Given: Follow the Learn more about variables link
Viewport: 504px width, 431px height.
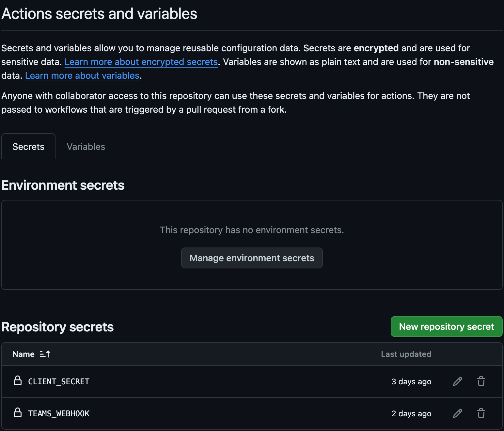Looking at the screenshot, I should coord(82,75).
